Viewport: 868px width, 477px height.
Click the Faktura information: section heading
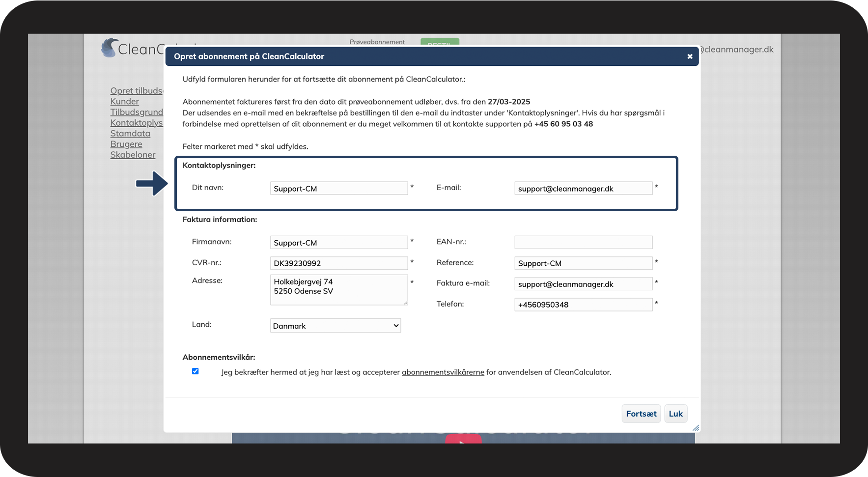pyautogui.click(x=220, y=220)
